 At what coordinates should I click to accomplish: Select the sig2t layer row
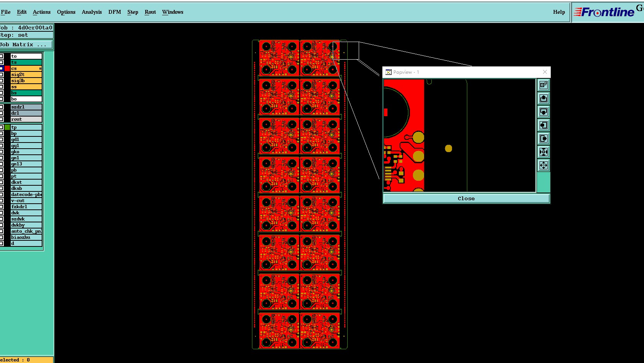26,75
